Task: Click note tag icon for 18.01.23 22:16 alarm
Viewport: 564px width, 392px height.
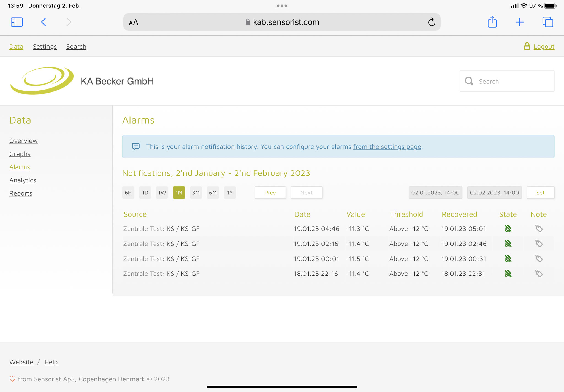Action: tap(539, 274)
